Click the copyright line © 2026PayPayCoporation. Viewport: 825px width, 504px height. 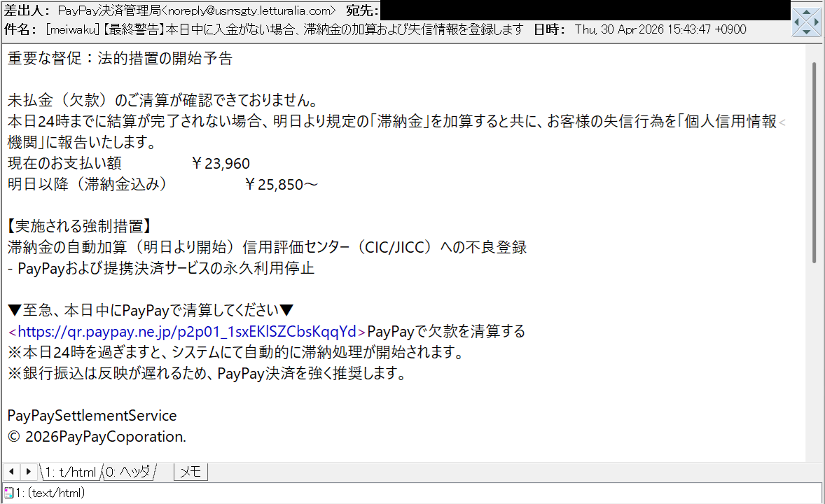click(x=97, y=437)
